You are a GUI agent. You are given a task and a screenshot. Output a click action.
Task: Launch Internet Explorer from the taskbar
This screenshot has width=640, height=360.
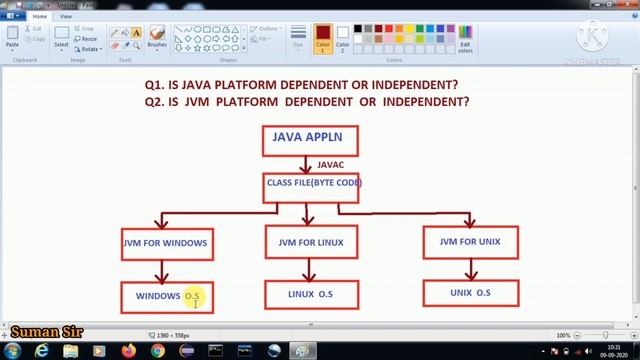(x=42, y=351)
